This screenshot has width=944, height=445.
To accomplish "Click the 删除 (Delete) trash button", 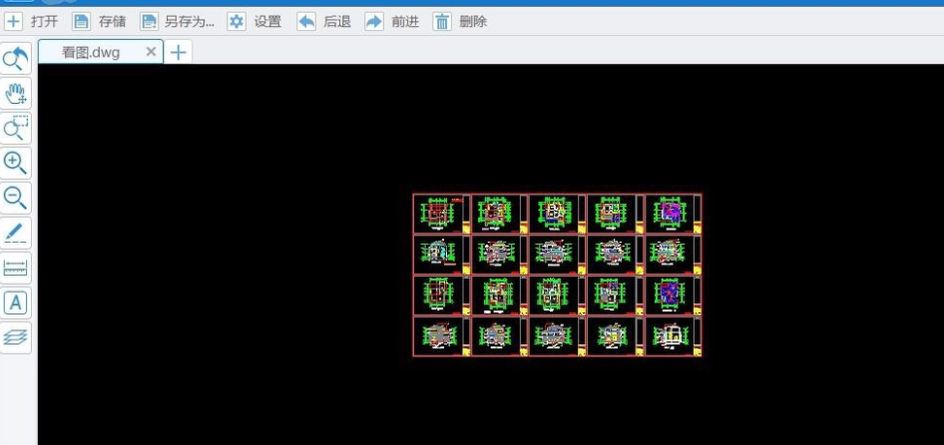I will pos(460,21).
